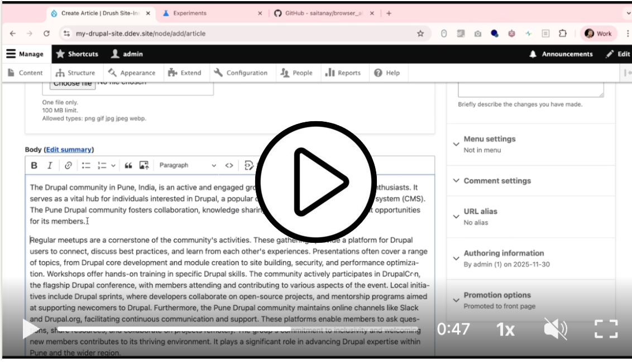Image resolution: width=632 pixels, height=364 pixels.
Task: Click the mouse-shaped extension icon
Action: (x=444, y=33)
